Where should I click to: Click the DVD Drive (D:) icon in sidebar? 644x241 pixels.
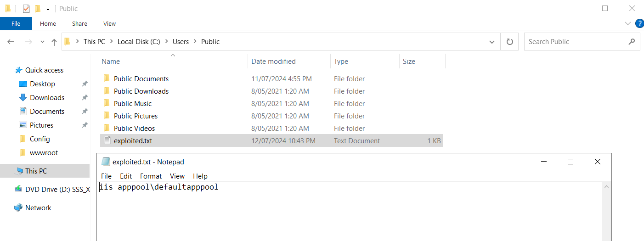pyautogui.click(x=18, y=189)
